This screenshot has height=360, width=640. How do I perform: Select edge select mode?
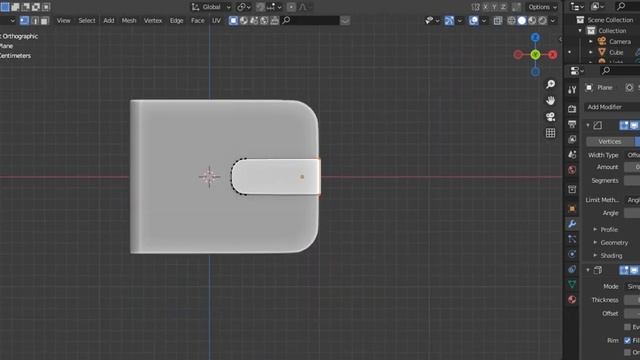pos(35,20)
